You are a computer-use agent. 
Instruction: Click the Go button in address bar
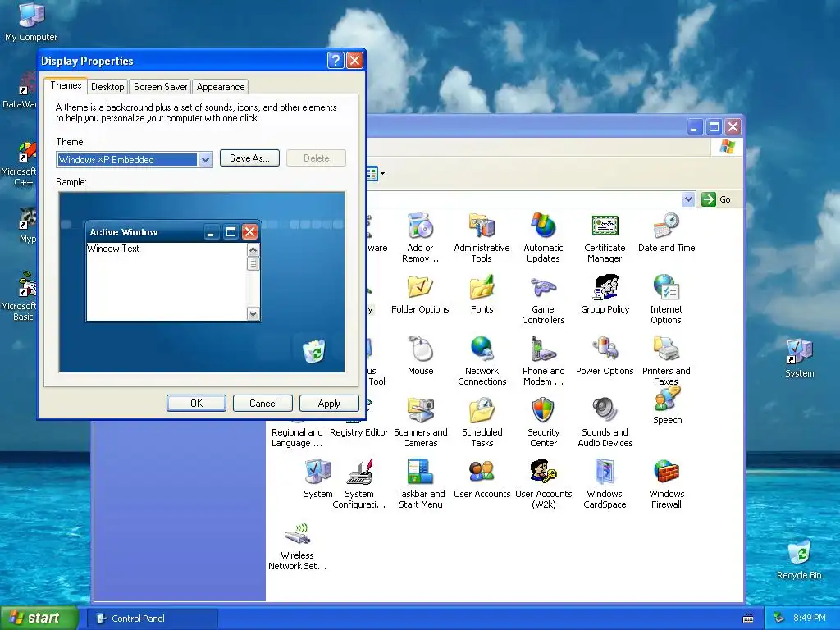tap(716, 199)
